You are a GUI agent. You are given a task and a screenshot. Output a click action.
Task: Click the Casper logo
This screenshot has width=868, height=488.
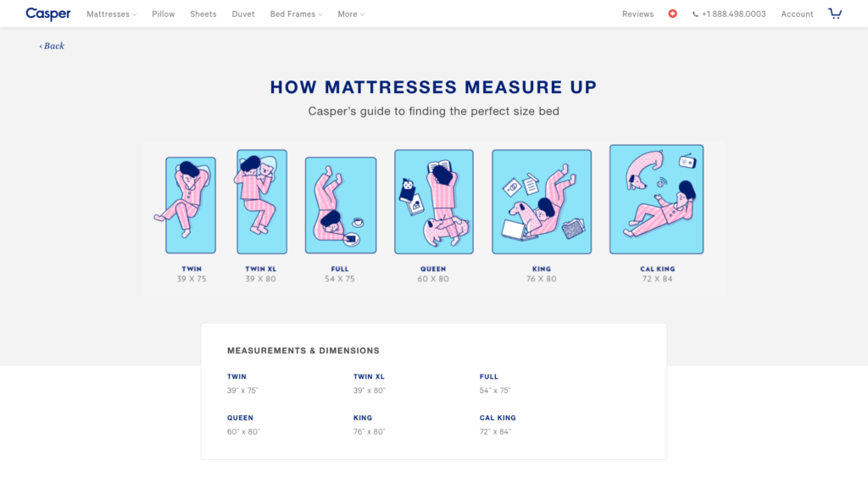pyautogui.click(x=47, y=14)
